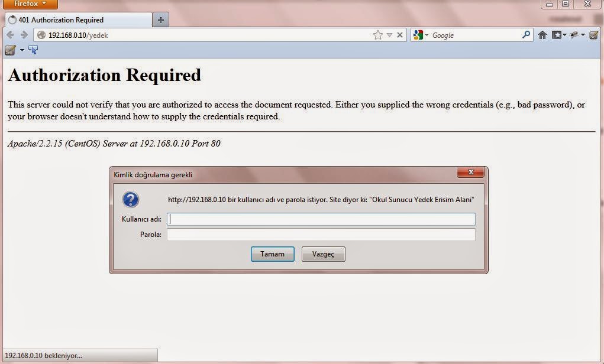This screenshot has width=604, height=364.
Task: Click the search magnifier icon
Action: click(526, 35)
